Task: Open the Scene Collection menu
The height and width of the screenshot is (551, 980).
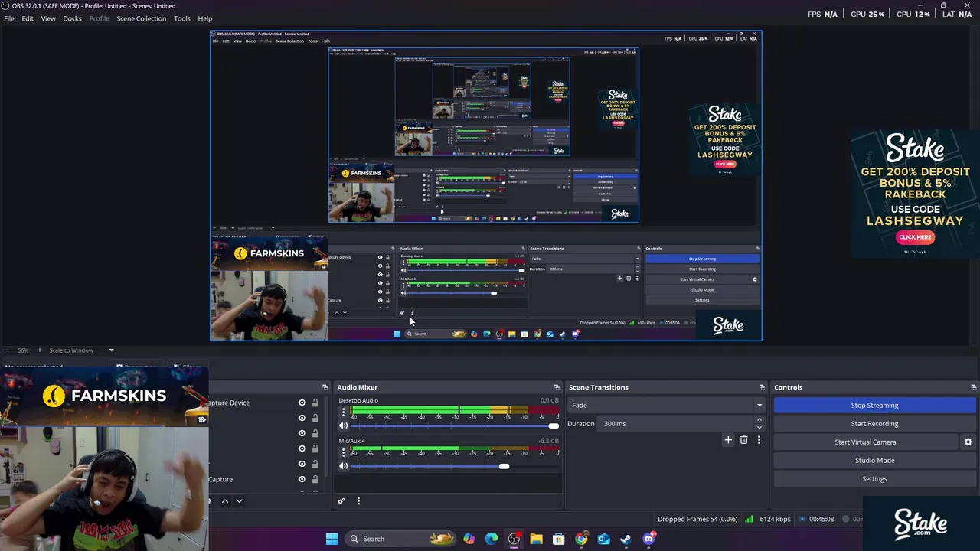Action: 141,18
